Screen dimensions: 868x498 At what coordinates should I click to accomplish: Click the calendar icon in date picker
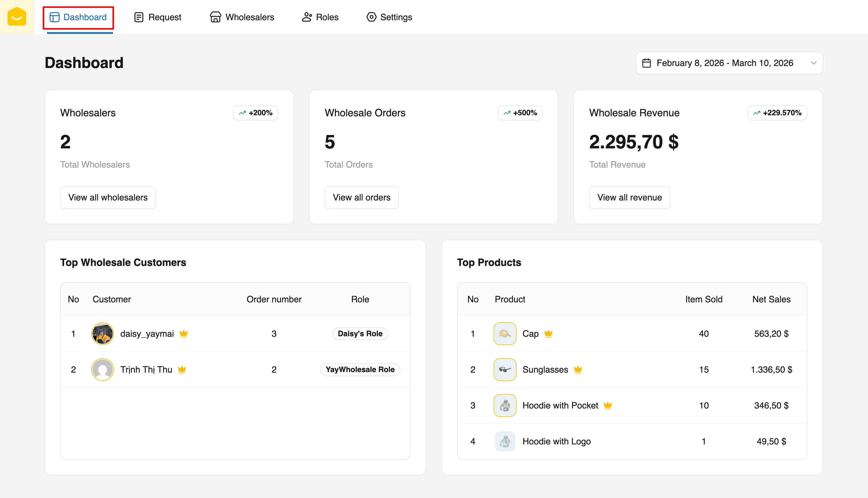[646, 63]
